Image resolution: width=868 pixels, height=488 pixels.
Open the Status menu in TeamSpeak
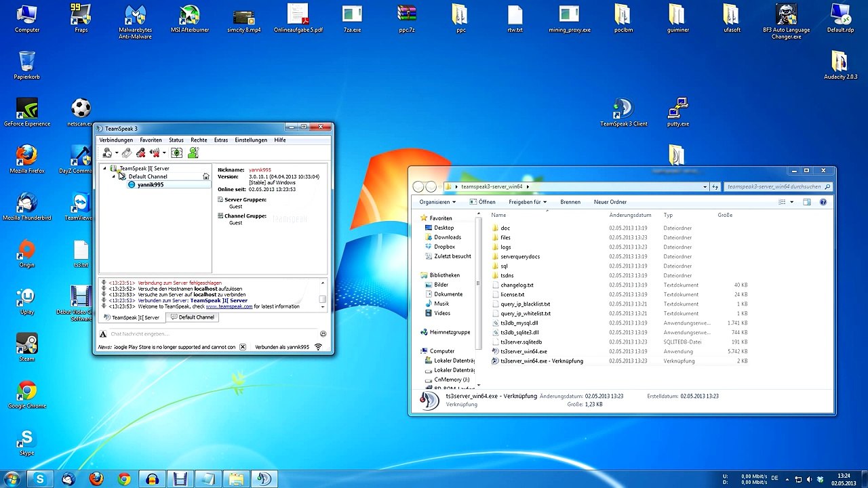(x=176, y=140)
